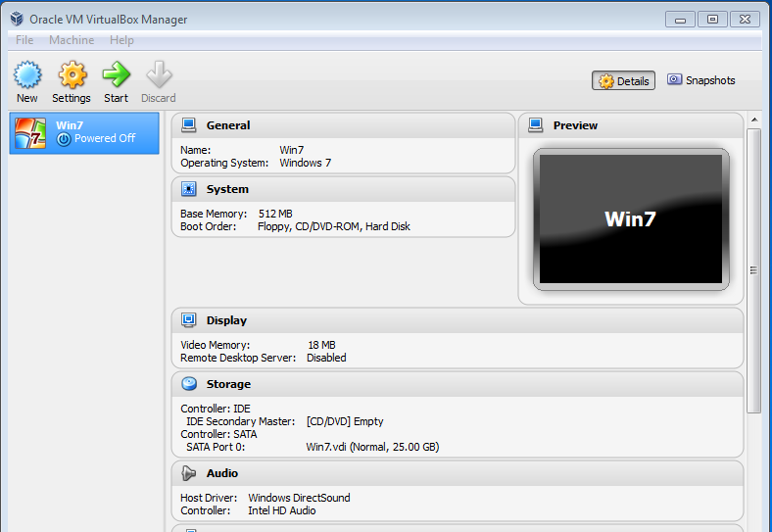Maximize the VirtualBox Manager window
The image size is (772, 532).
pyautogui.click(x=712, y=20)
